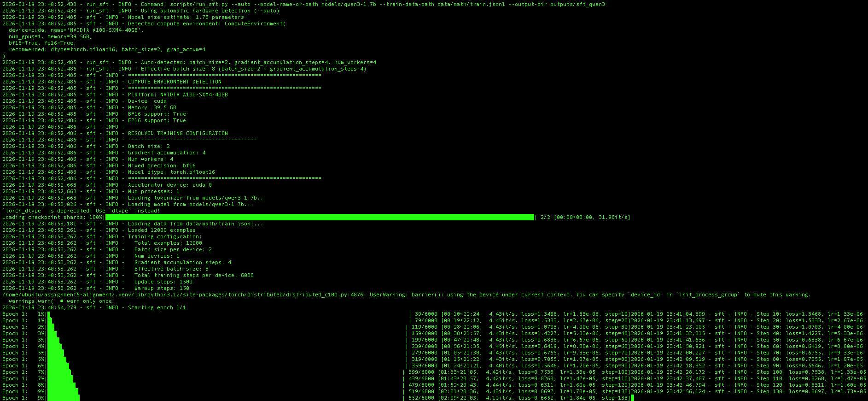Select the 'RESOLVED TRAINING CONFIGURATION' heading
This screenshot has width=868, height=401.
click(x=178, y=133)
